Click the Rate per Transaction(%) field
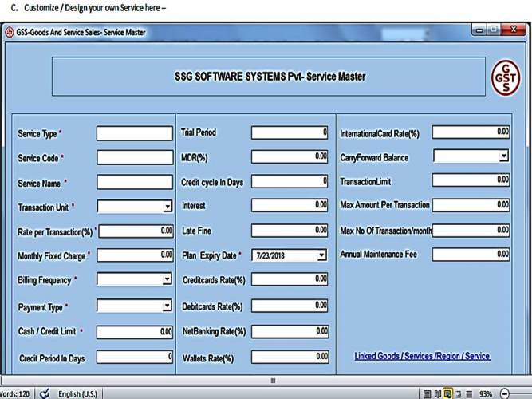532x399 pixels. [x=136, y=231]
